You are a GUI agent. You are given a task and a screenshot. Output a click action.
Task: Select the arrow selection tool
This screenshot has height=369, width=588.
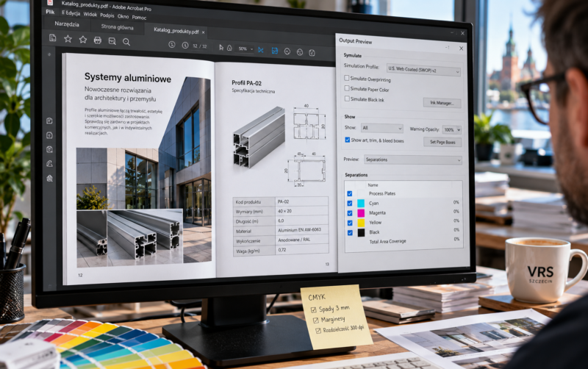pyautogui.click(x=221, y=47)
